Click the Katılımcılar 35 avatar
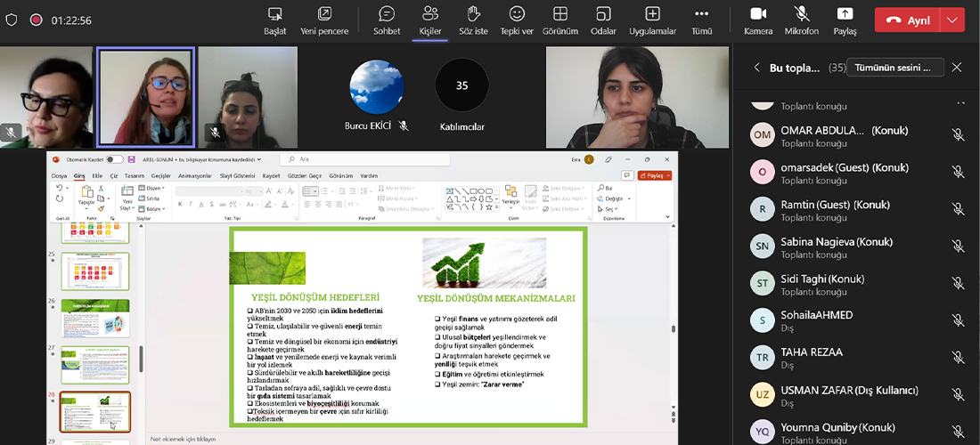 (x=461, y=85)
